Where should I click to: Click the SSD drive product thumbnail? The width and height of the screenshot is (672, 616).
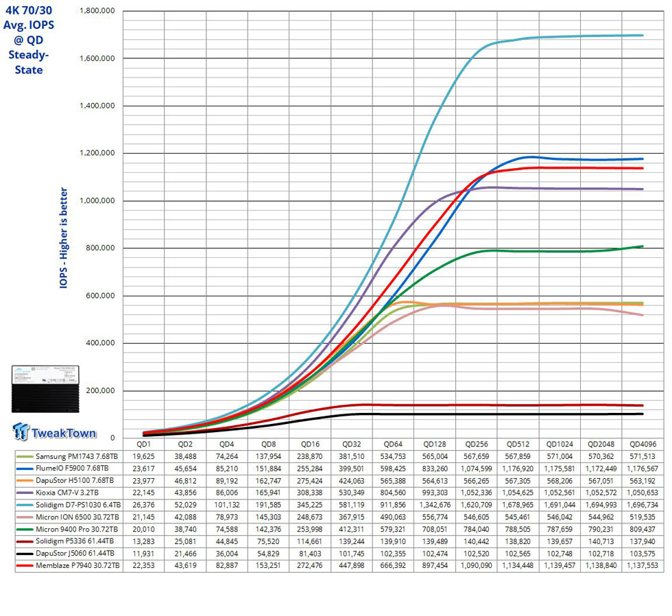point(45,389)
